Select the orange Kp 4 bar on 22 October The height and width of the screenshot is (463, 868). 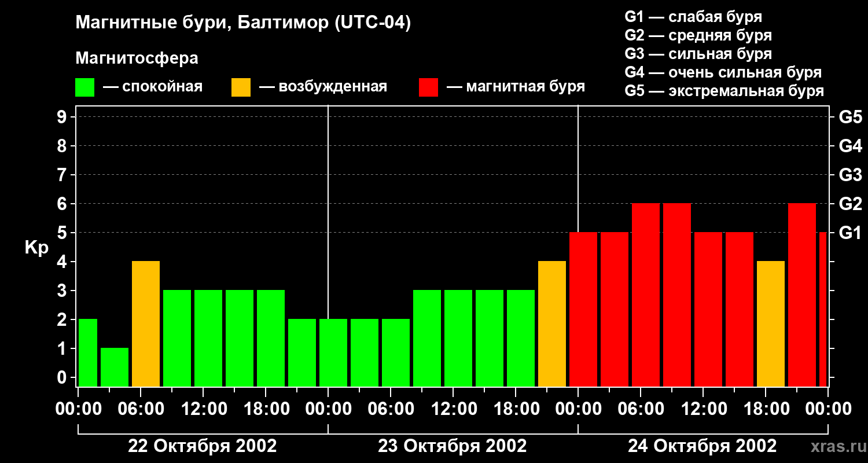point(146,324)
